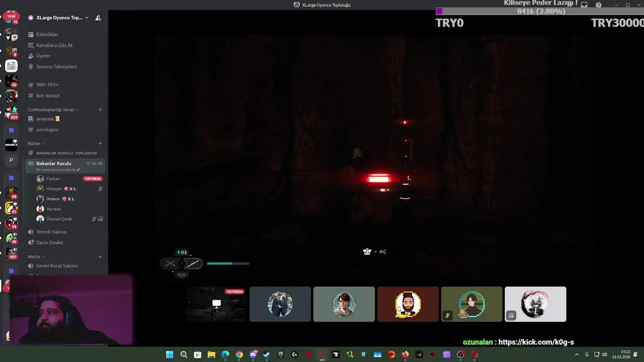The image size is (644, 362).
Task: Open the server icon with 32 badge
Action: click(x=11, y=80)
